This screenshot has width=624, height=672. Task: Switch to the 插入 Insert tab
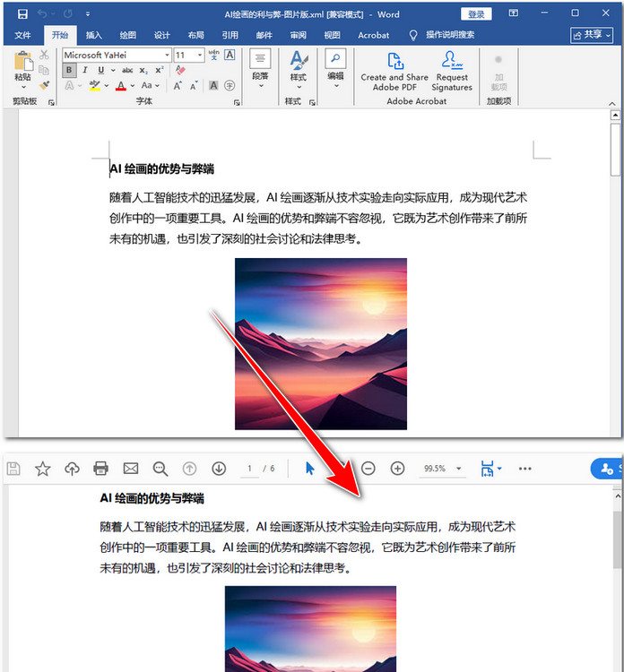tap(93, 35)
